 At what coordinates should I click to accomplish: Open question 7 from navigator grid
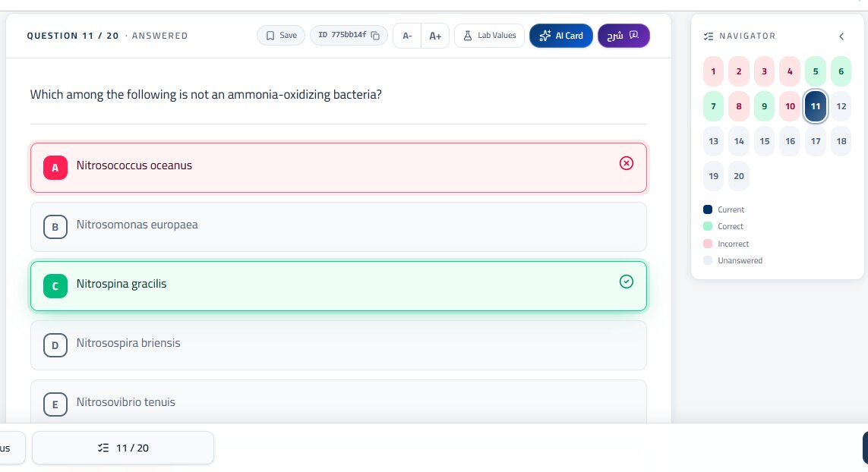(713, 106)
